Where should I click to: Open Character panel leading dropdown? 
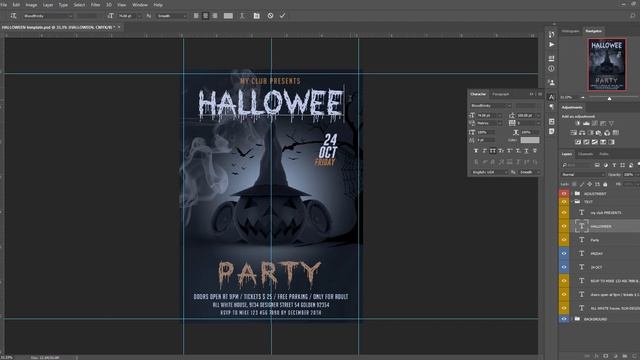click(528, 116)
